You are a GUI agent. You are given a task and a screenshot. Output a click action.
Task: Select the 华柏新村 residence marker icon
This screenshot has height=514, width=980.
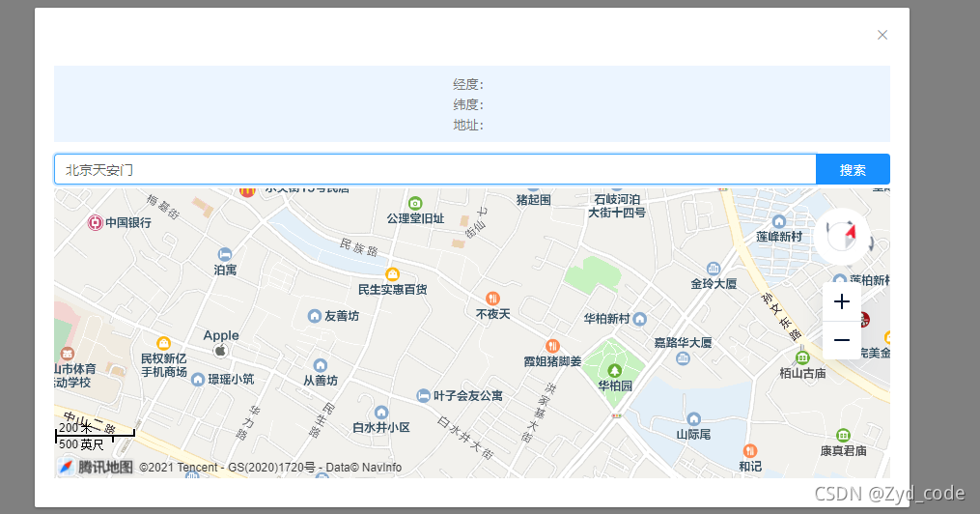(x=639, y=319)
